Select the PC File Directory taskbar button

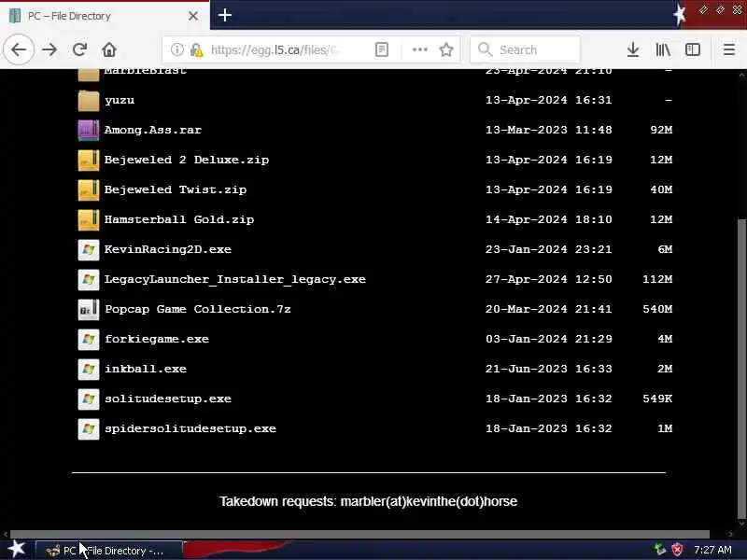(x=109, y=551)
